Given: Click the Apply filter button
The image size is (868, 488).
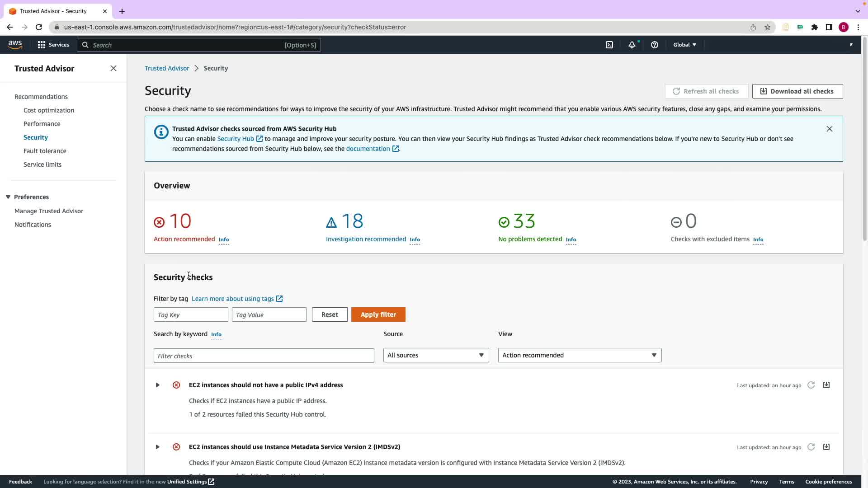Looking at the screenshot, I should [378, 314].
